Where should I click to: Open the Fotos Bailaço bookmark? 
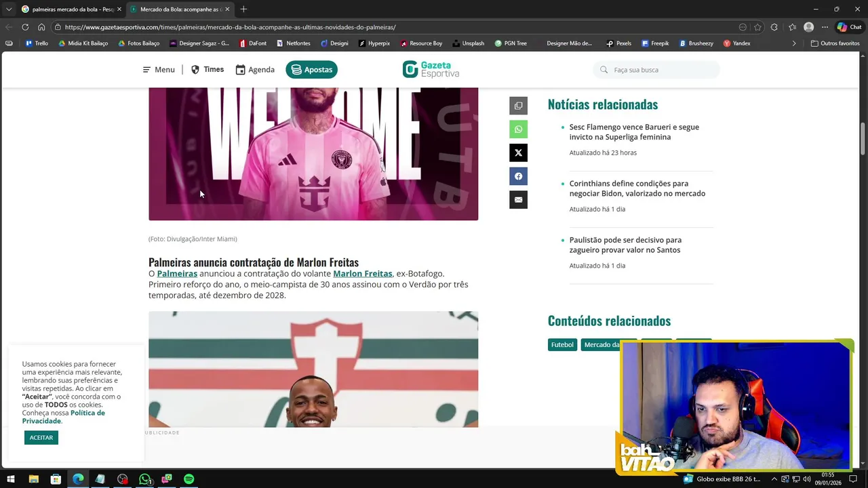coord(138,43)
